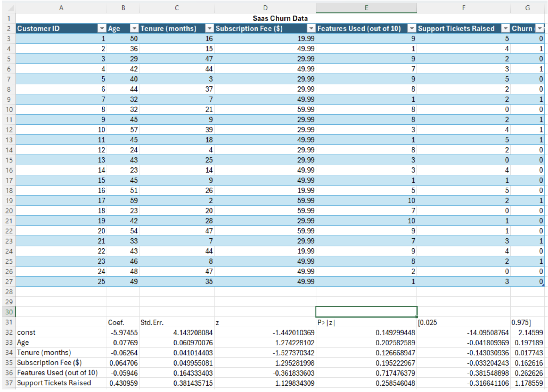Click the p-value 0.126668947
548x392 pixels.
[x=366, y=353]
